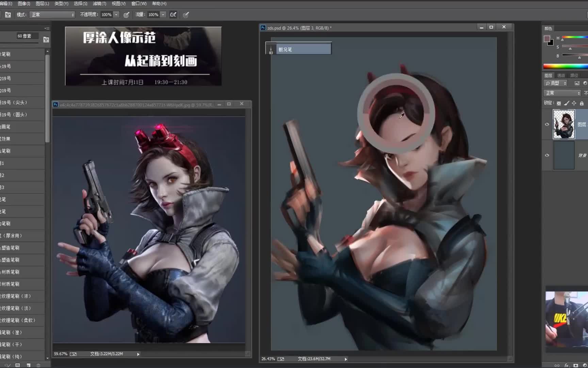The image size is (588, 368).
Task: Open the 窗口(W) menu
Action: click(139, 3)
